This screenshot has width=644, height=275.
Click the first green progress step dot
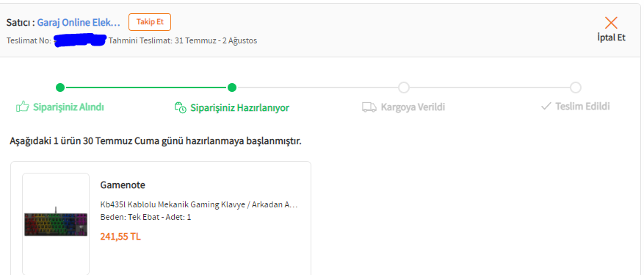(x=60, y=87)
